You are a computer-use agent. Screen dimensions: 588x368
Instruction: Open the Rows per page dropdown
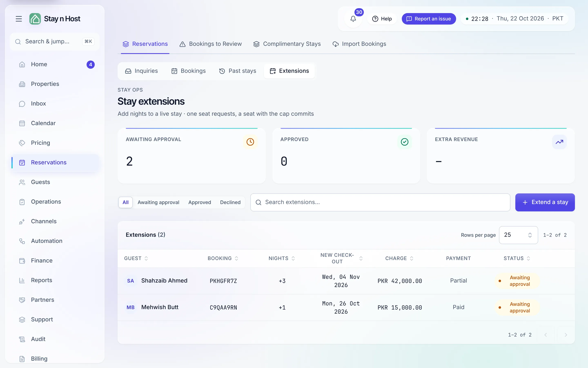(518, 235)
